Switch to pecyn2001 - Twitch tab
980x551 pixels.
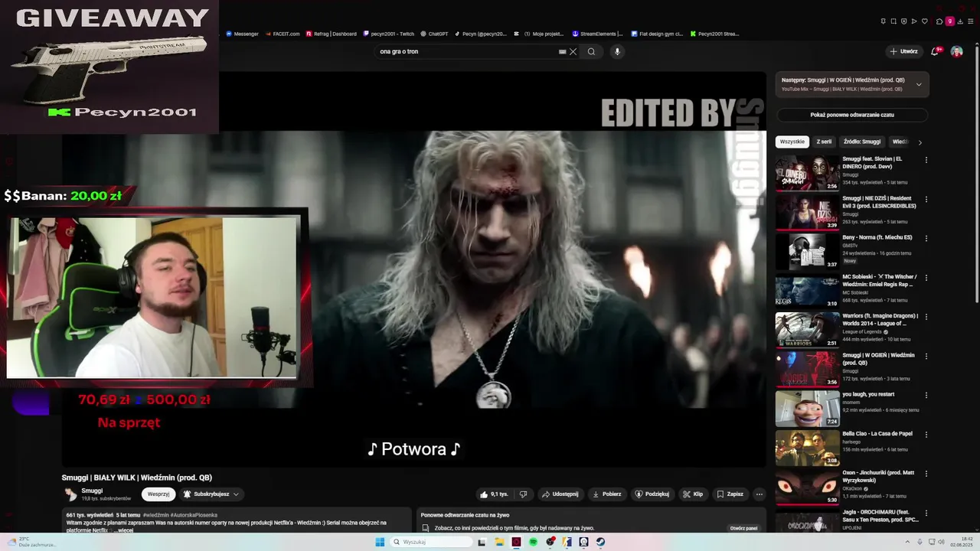click(389, 34)
